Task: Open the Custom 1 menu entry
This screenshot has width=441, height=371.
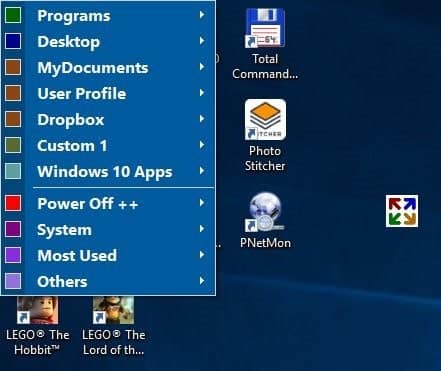Action: (x=108, y=145)
